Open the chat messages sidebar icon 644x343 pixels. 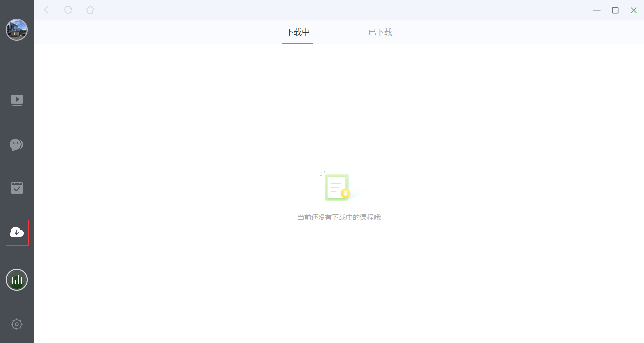click(17, 145)
